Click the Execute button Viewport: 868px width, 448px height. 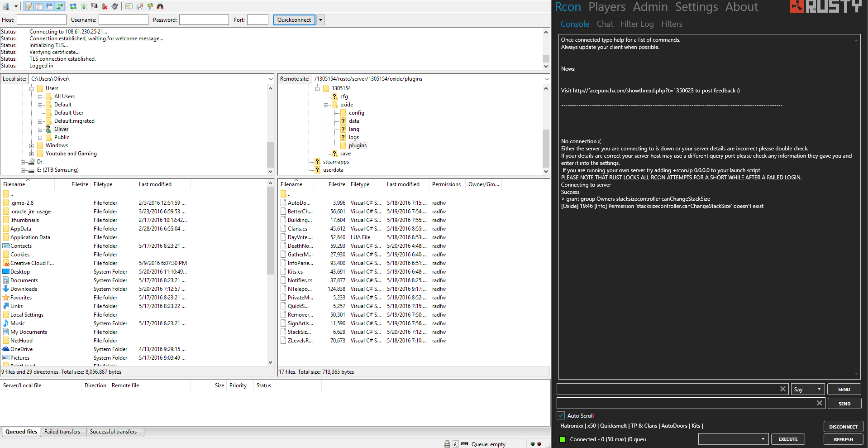[788, 439]
